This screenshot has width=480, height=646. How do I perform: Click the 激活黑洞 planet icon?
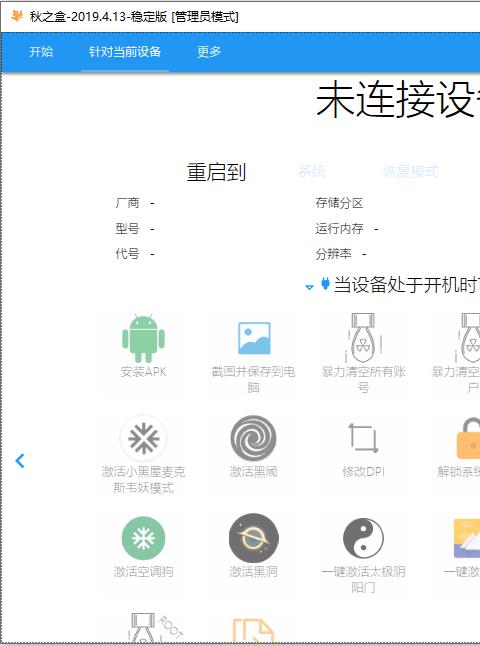253,538
